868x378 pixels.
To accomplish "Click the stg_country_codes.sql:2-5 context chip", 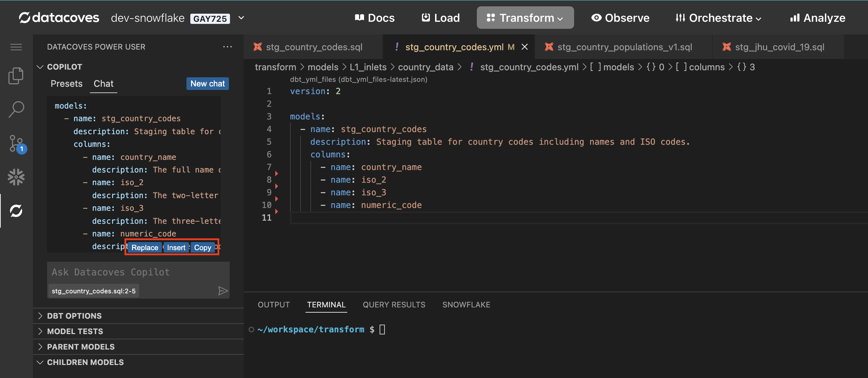I will click(94, 291).
